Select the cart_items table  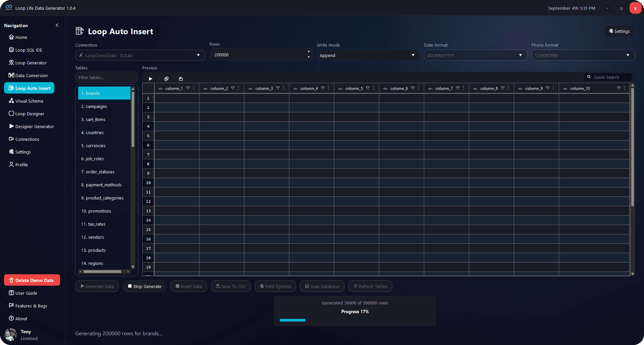[x=104, y=119]
